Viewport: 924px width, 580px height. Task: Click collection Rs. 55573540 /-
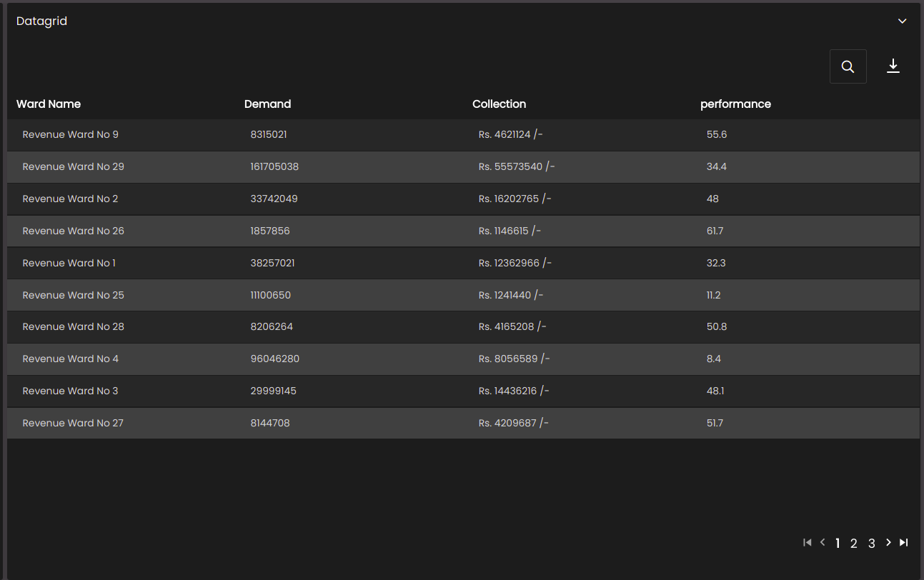tap(517, 166)
